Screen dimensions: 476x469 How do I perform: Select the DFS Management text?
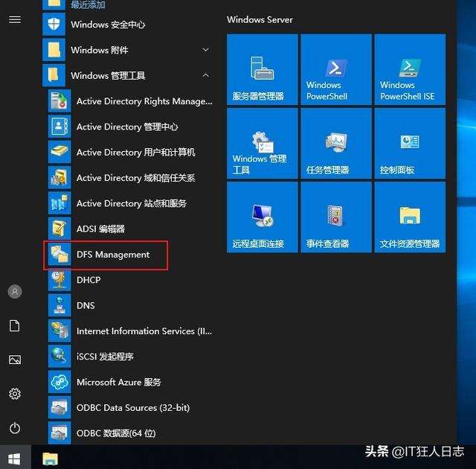pos(113,255)
